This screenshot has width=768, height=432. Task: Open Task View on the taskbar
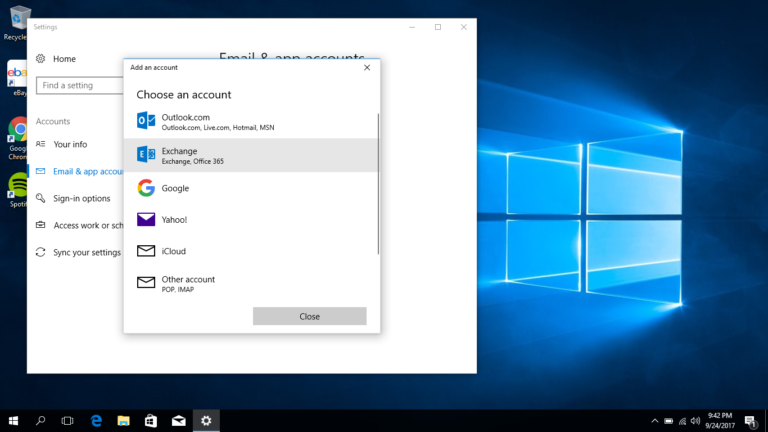68,421
